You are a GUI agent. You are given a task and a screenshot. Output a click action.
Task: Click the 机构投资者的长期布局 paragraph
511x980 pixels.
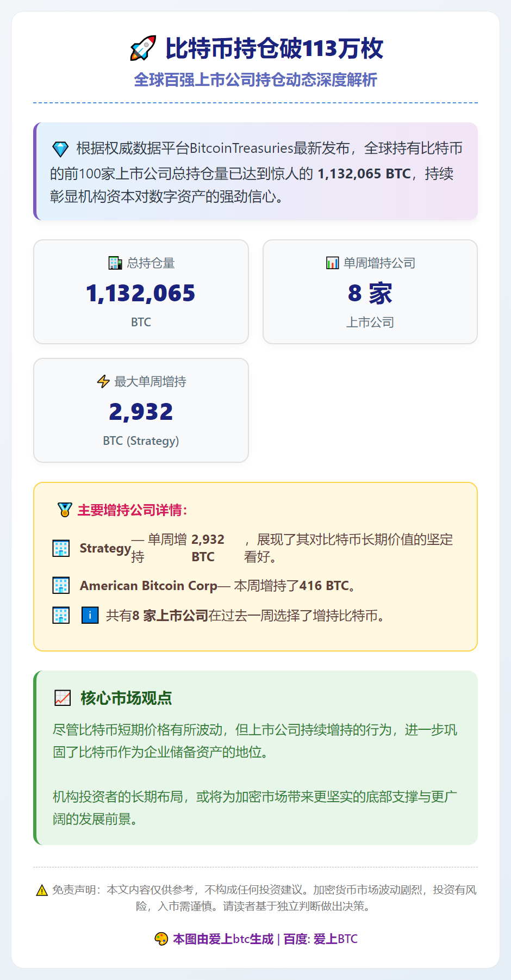[255, 808]
